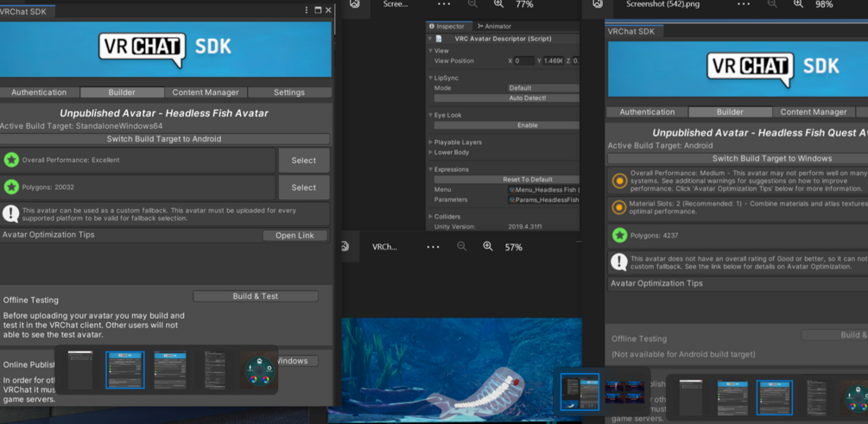Image resolution: width=868 pixels, height=424 pixels.
Task: Switch to Authentication tab in left SDK window
Action: tap(39, 92)
